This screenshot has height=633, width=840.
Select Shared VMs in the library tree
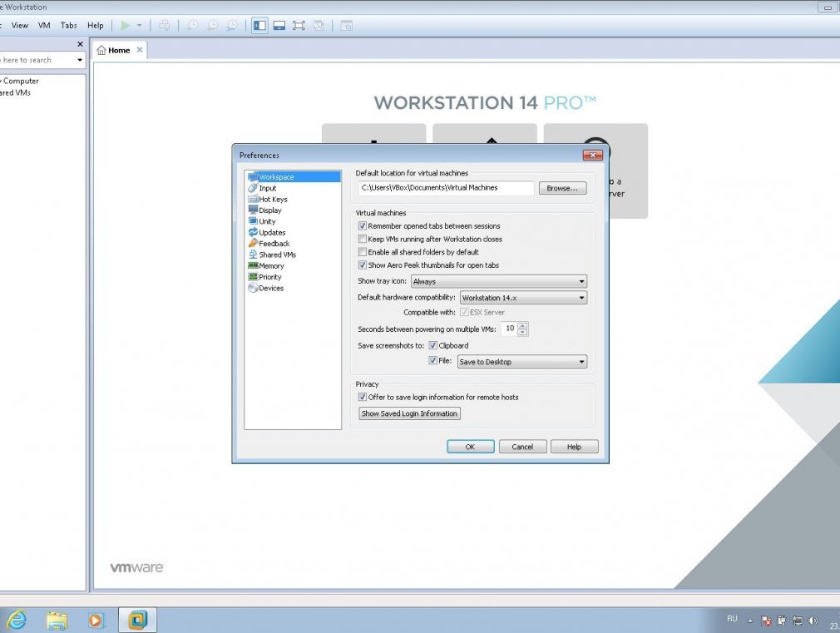pyautogui.click(x=16, y=92)
